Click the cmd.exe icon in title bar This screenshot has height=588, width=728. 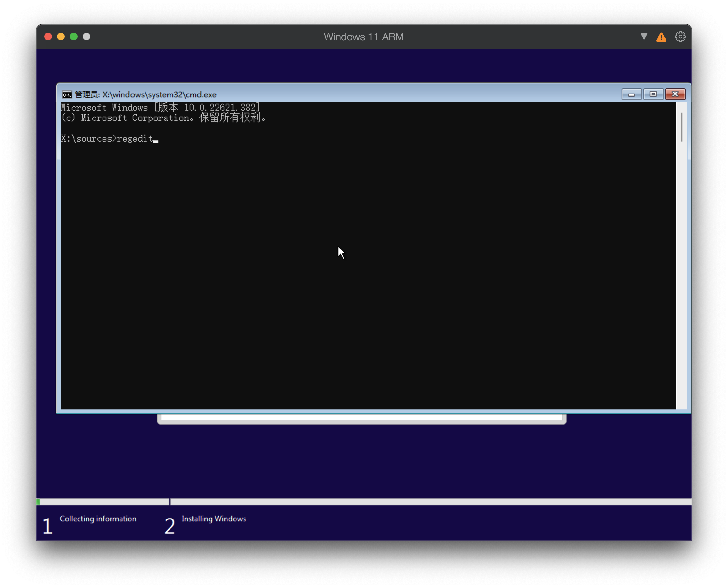(x=67, y=94)
